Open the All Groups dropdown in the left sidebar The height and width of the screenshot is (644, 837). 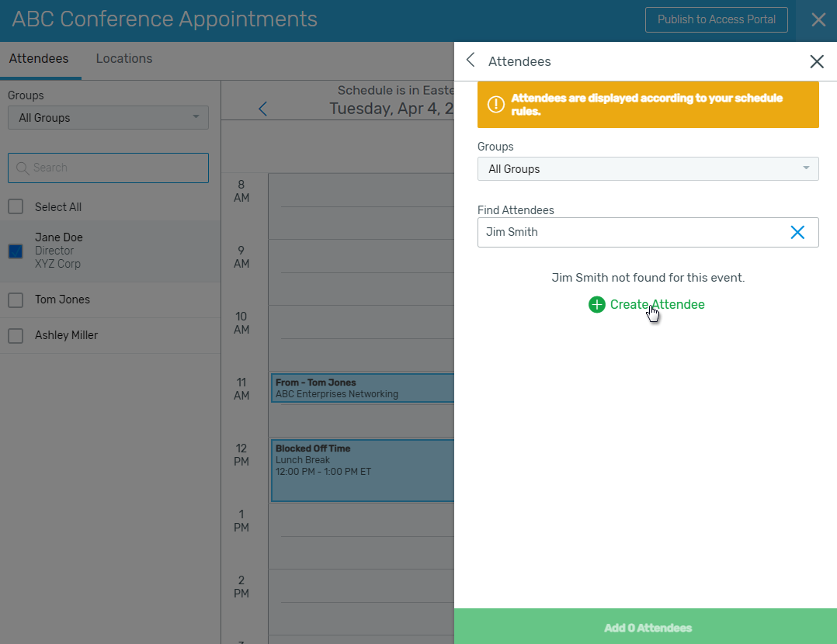click(x=107, y=117)
